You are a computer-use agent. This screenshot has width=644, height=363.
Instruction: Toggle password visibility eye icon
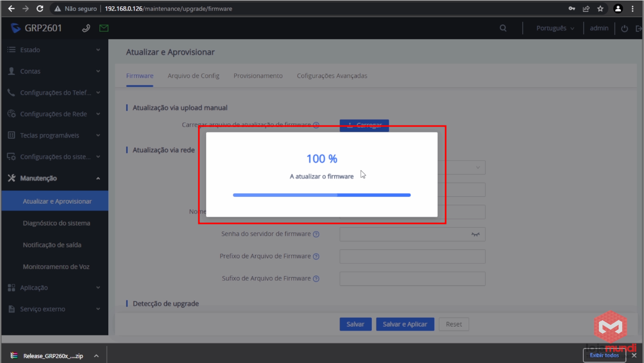(475, 234)
